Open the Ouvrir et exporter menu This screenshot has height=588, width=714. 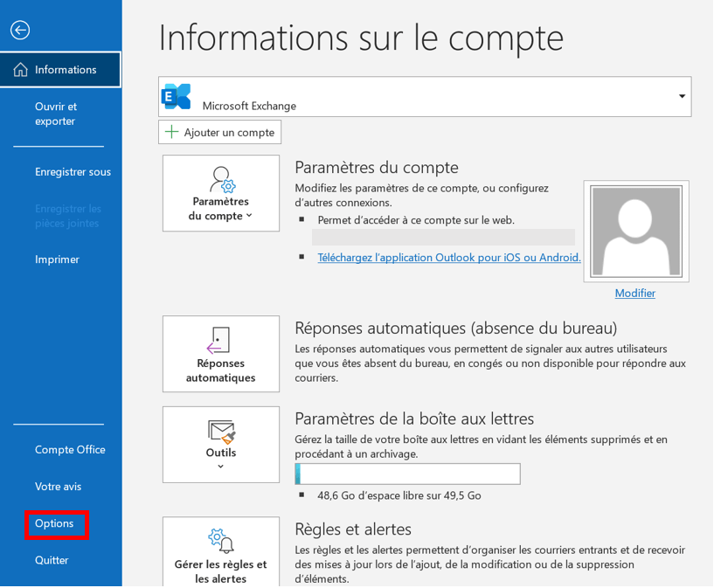pyautogui.click(x=56, y=114)
